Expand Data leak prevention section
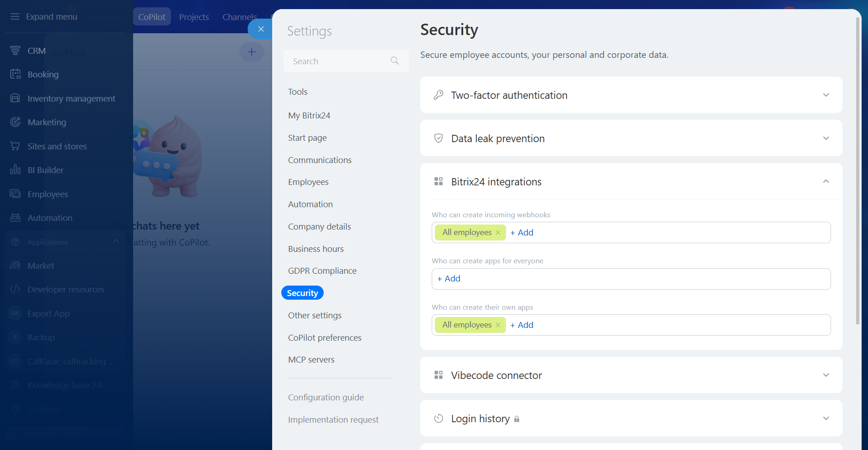Screen dimensions: 868x450 [x=826, y=138]
